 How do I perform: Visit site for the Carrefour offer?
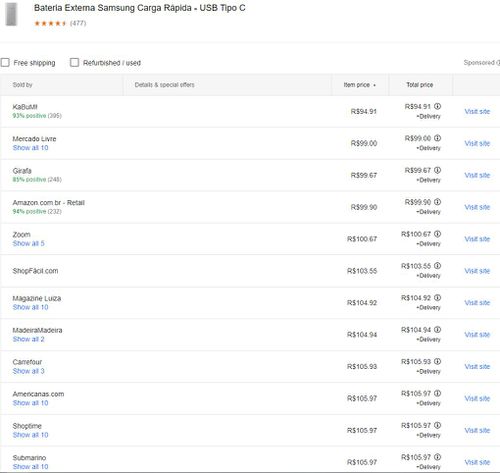pos(477,366)
